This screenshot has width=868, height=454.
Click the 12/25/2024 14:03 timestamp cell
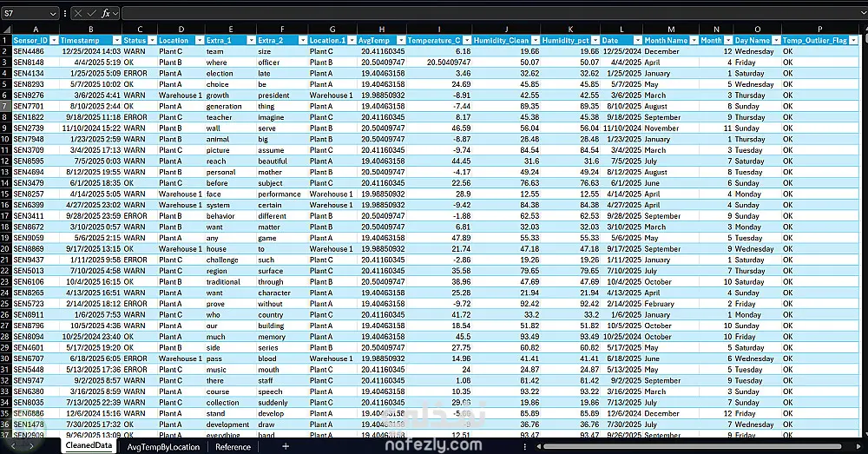91,51
